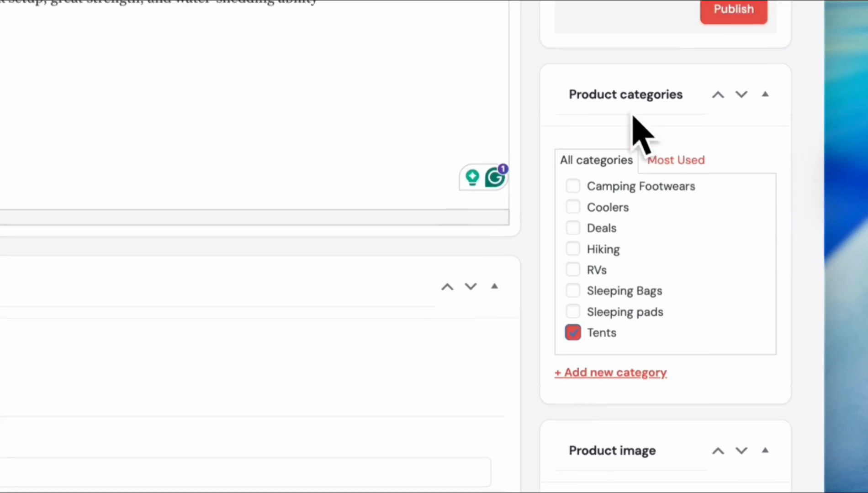Move the left-side panel up
868x493 pixels.
447,287
